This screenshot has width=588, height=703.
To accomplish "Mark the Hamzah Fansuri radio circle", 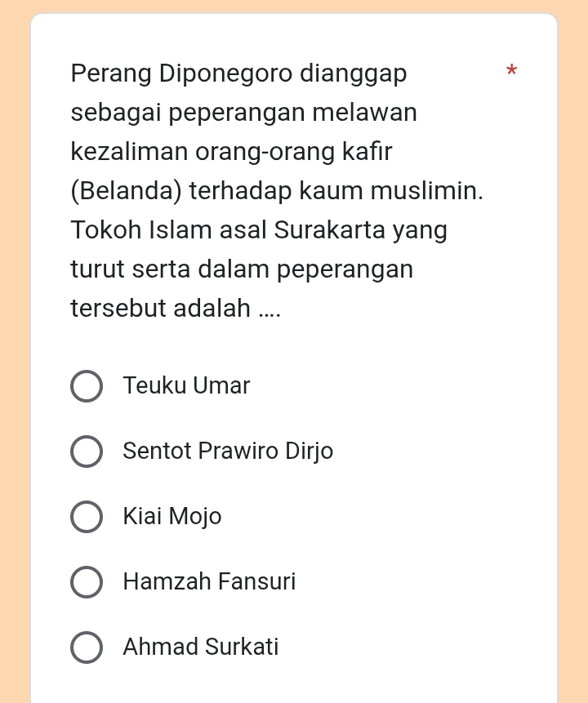I will pos(87,582).
